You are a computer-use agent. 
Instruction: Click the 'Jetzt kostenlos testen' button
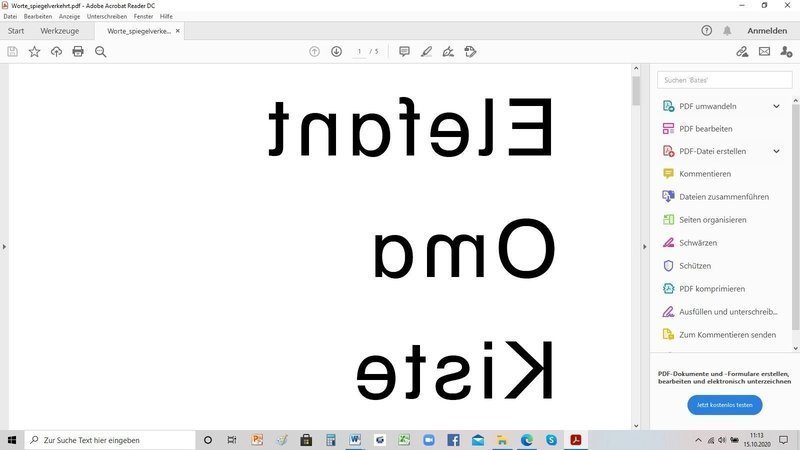coord(724,405)
